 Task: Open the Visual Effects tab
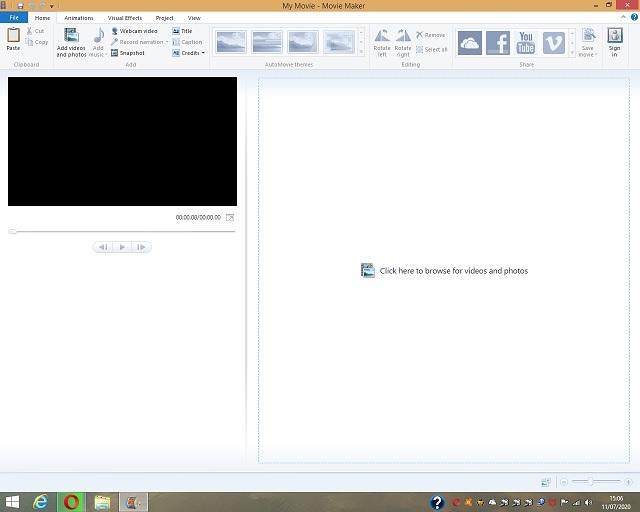pos(125,18)
